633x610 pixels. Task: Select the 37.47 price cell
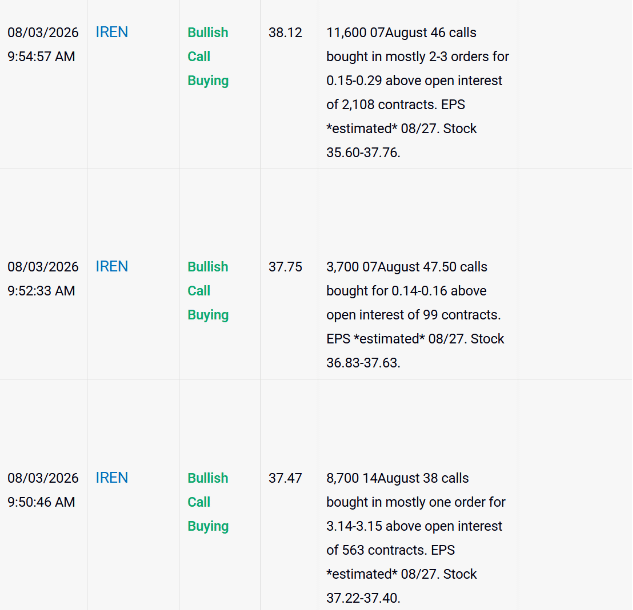point(285,478)
